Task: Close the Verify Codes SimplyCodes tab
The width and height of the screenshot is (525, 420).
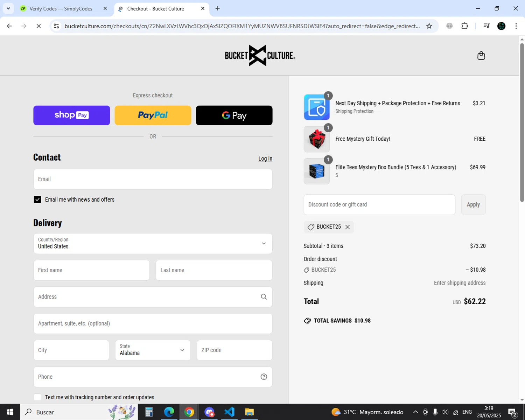Action: [x=105, y=8]
